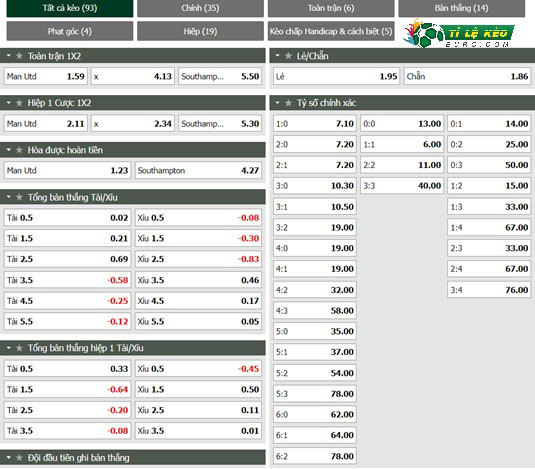The width and height of the screenshot is (535, 469).
Task: Open the Phạt góc (4) tab
Action: coord(70,31)
